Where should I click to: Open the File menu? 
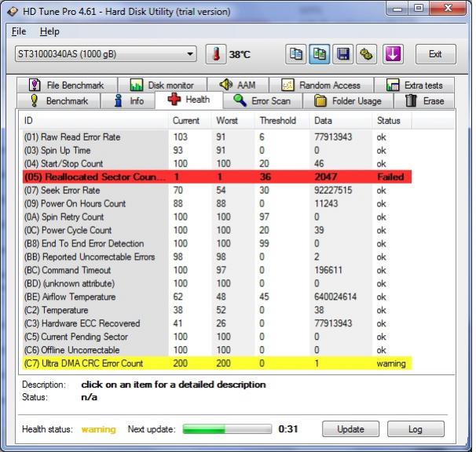pos(19,31)
